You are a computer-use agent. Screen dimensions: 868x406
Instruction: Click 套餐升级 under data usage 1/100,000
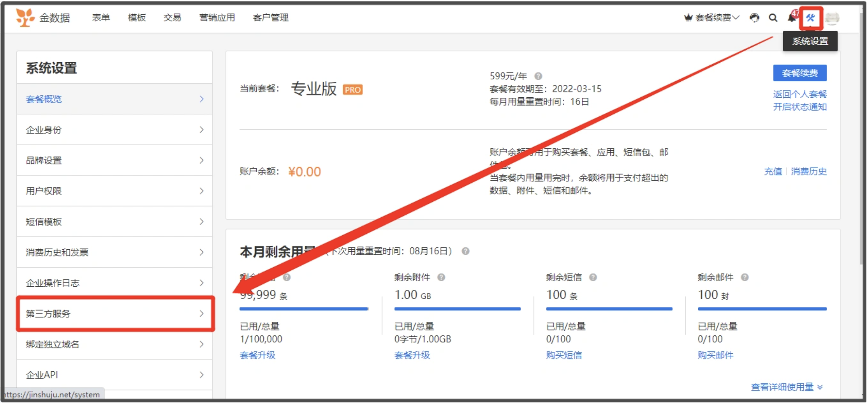257,355
